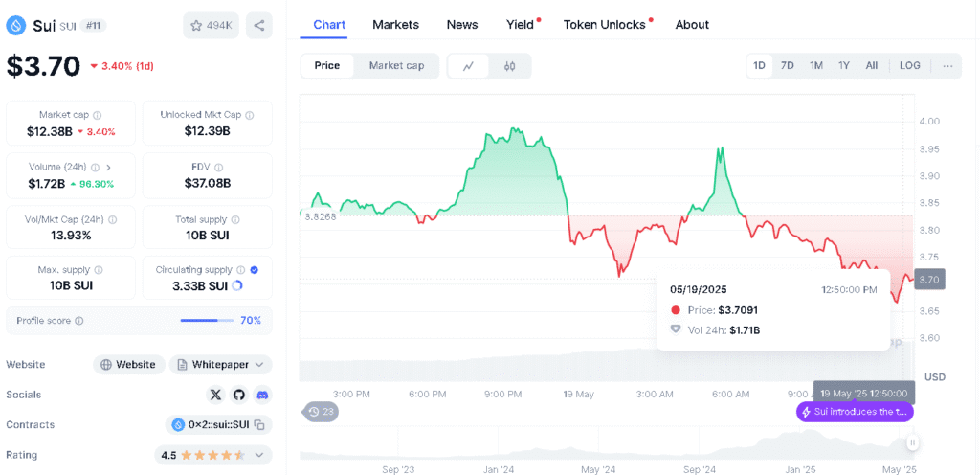This screenshot has width=980, height=475.
Task: Open the Discord social link icon
Action: tap(262, 395)
